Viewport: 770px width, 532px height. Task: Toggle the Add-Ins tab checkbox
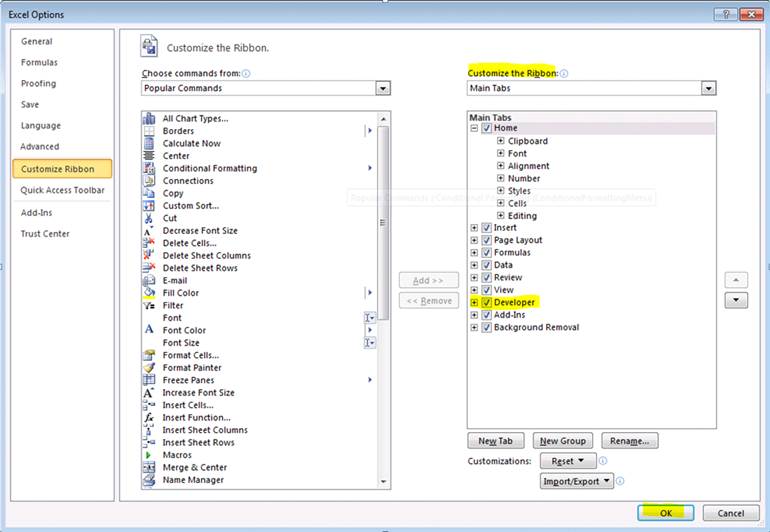(x=487, y=315)
